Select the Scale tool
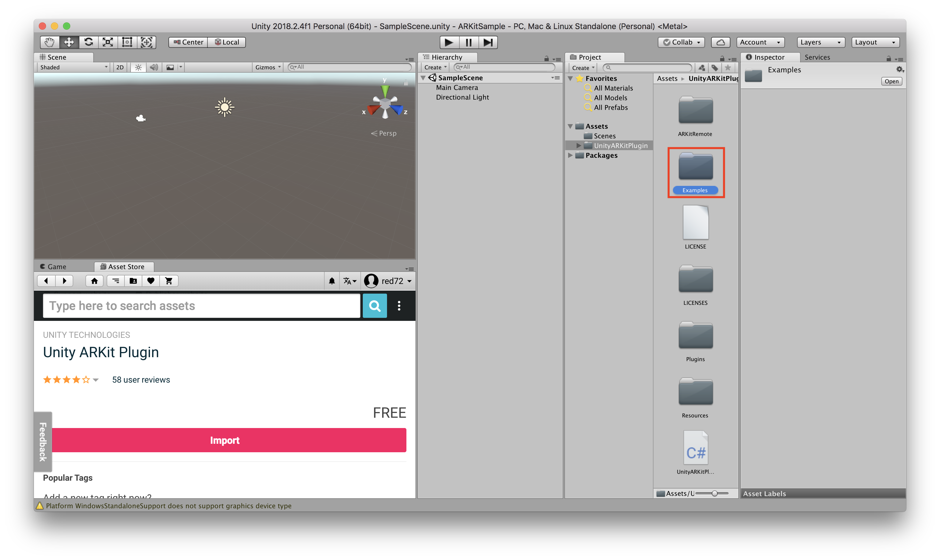The image size is (940, 560). 108,42
